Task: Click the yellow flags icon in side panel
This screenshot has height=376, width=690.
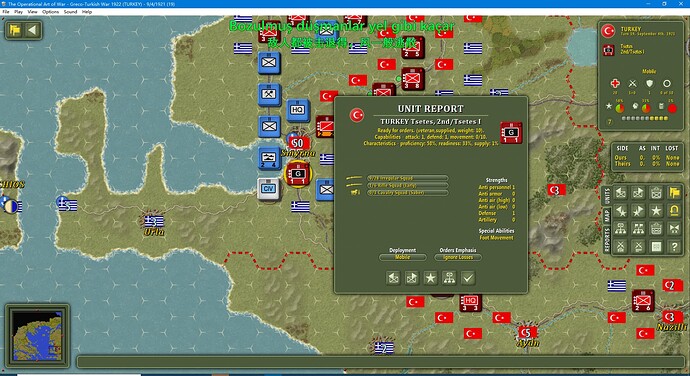Action: point(674,192)
